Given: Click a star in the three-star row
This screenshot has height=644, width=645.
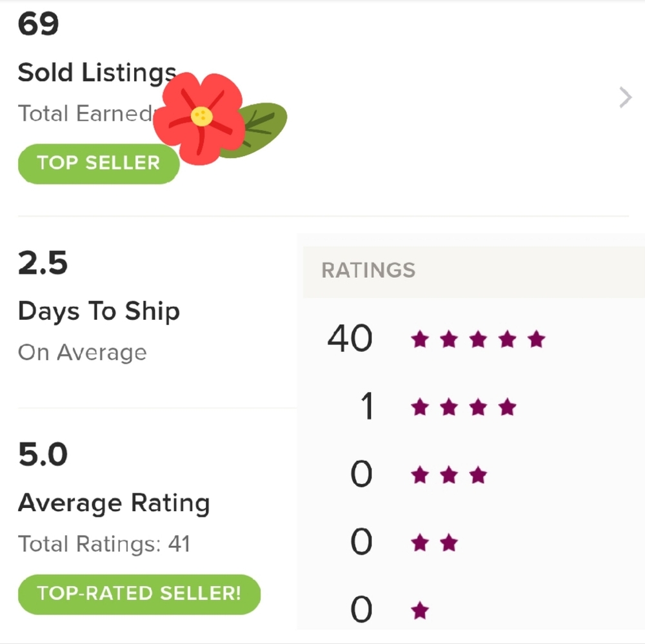Looking at the screenshot, I should click(x=448, y=475).
